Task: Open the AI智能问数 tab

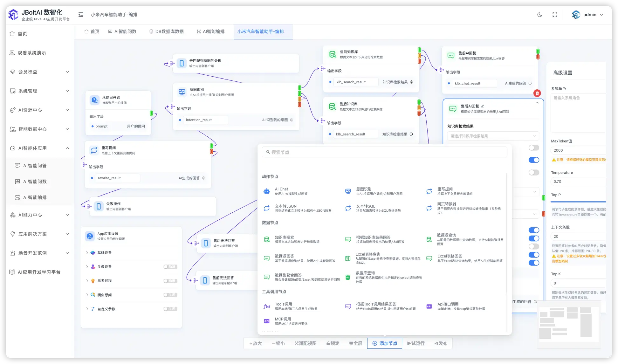Action: (x=123, y=31)
